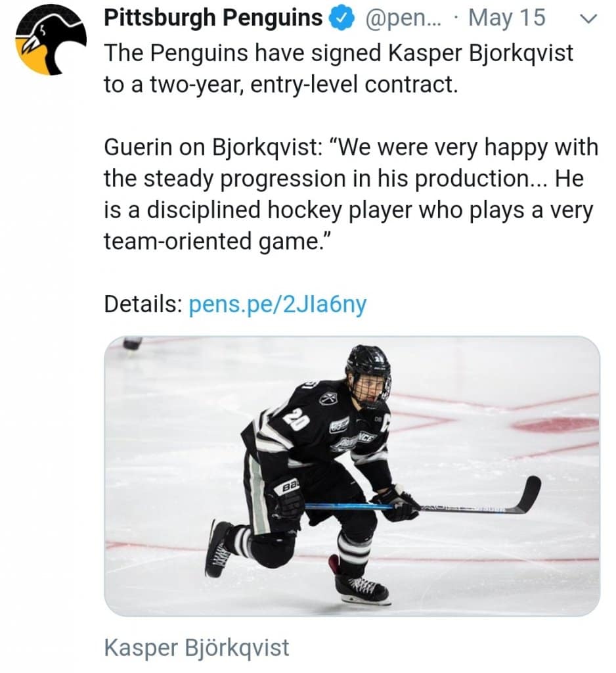Viewport: 616px width, 673px height.
Task: Open the Penguins profile avatar
Action: [x=51, y=41]
